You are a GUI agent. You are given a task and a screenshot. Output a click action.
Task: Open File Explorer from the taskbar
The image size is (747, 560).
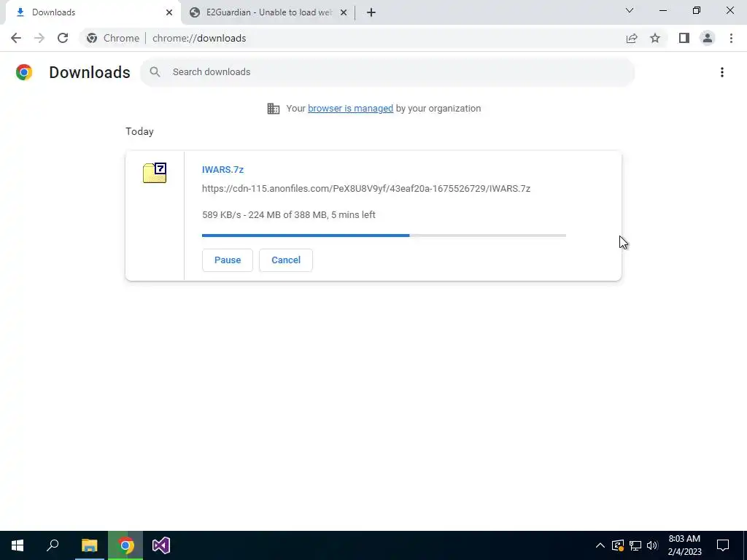[89, 545]
